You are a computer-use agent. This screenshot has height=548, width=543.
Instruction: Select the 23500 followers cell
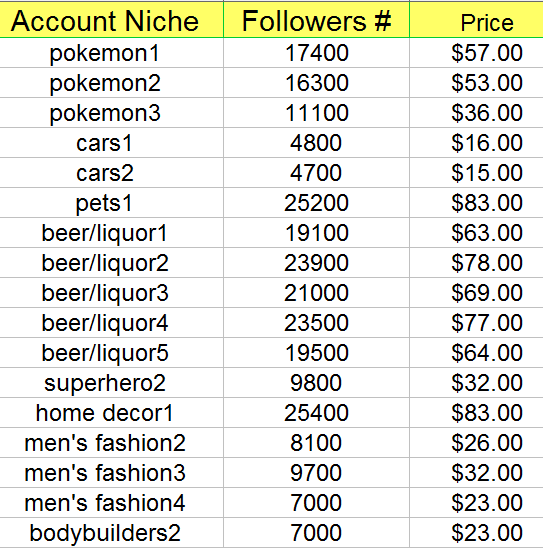(316, 323)
